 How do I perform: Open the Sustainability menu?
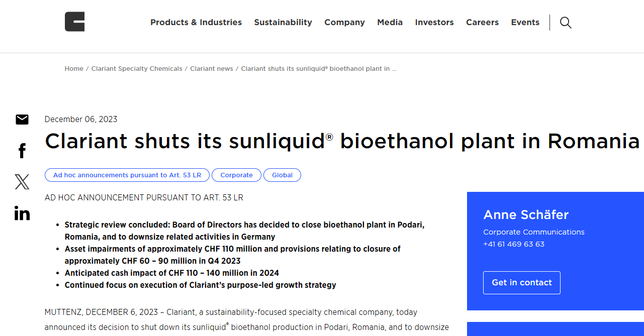283,23
